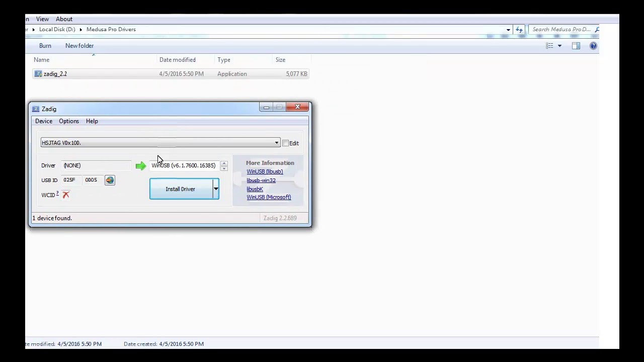This screenshot has width=644, height=362.
Task: Open the address bar history dropdown
Action: point(508,30)
